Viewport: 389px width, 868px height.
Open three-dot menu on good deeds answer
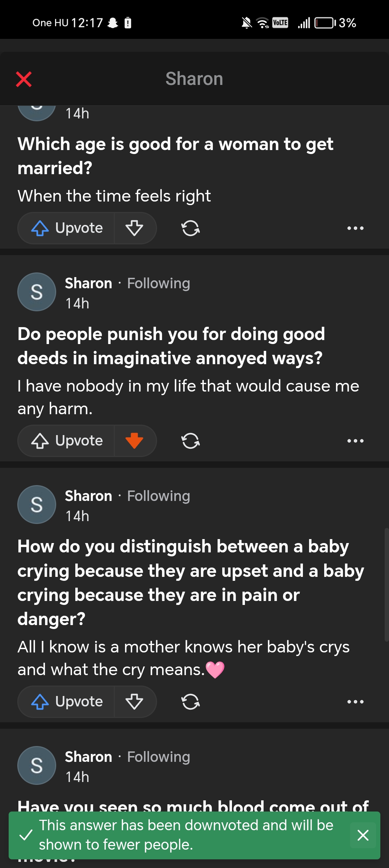click(356, 441)
